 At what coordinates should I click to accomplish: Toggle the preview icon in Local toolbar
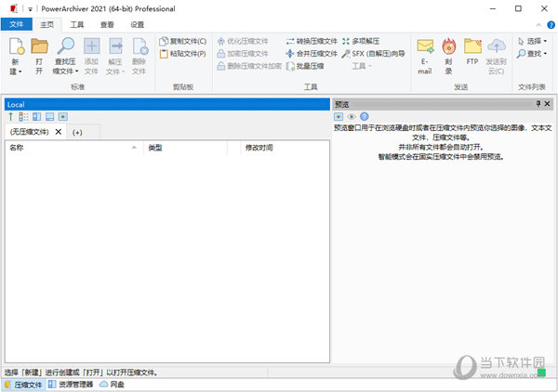point(63,116)
